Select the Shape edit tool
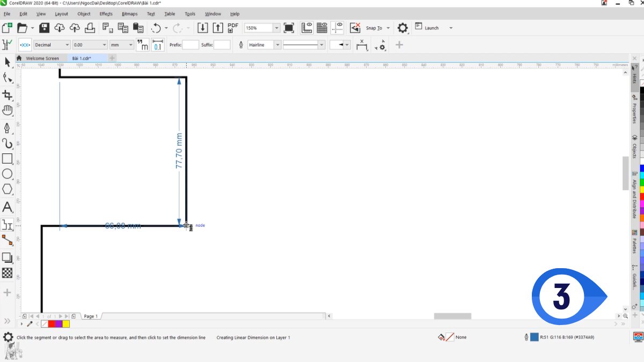This screenshot has width=644, height=362. (8, 78)
